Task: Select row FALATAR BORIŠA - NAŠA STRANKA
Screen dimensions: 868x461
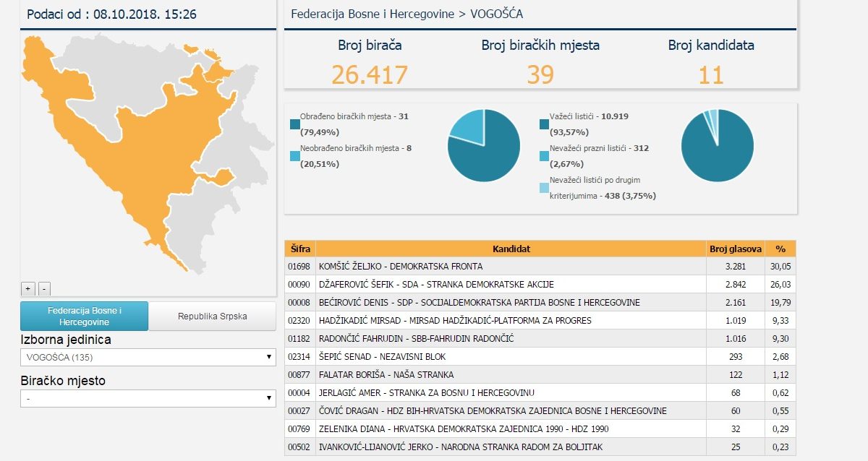Action: [x=540, y=374]
